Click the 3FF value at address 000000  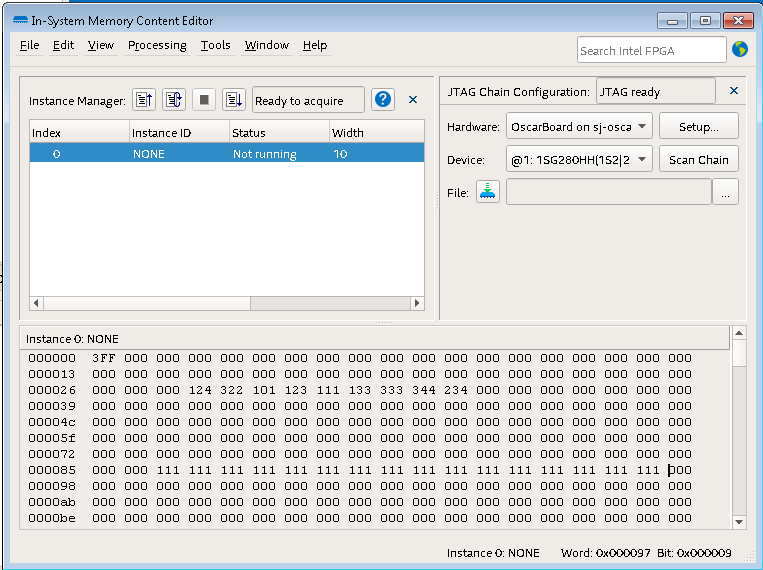pos(103,358)
